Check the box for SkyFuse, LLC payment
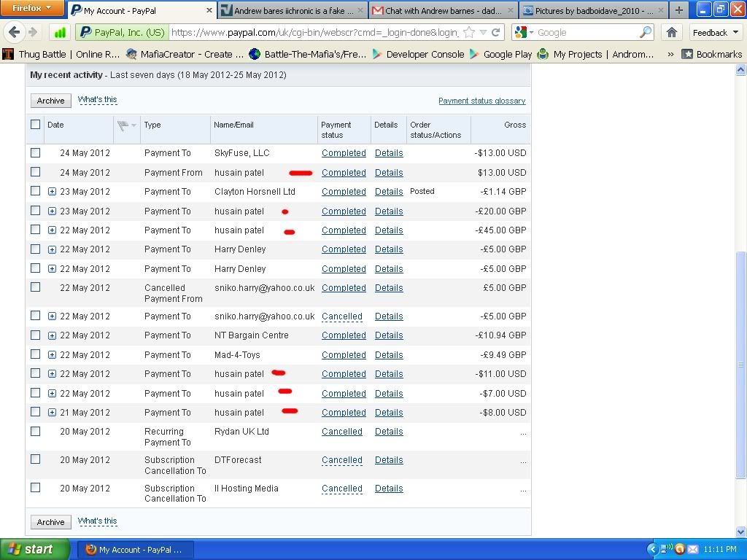The height and width of the screenshot is (560, 747). 35,153
